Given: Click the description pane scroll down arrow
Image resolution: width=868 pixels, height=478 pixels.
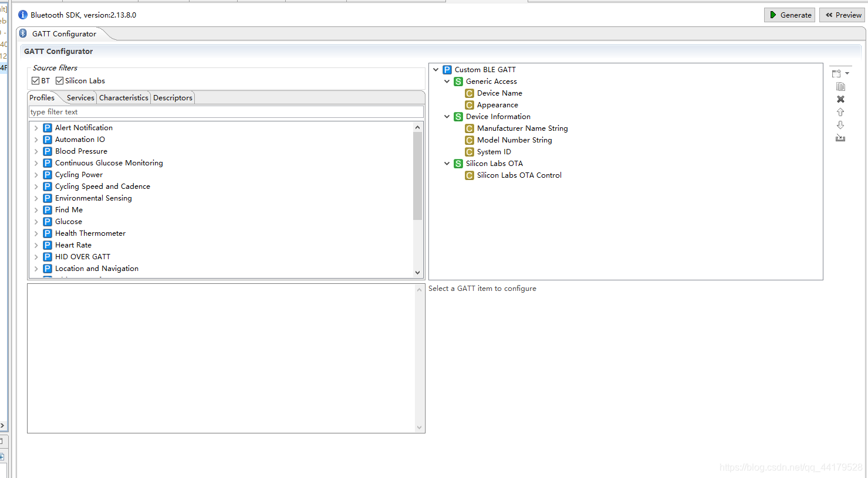Looking at the screenshot, I should [x=420, y=428].
